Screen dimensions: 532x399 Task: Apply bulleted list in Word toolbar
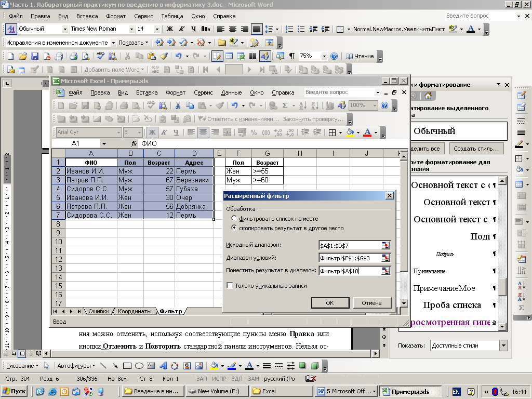click(301, 29)
